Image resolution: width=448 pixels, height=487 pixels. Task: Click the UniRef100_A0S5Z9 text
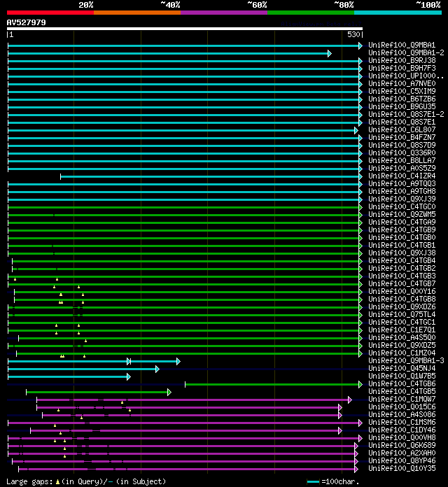coord(402,169)
